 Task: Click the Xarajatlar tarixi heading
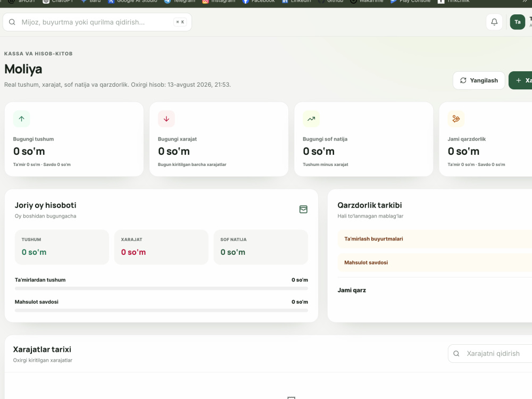42,350
